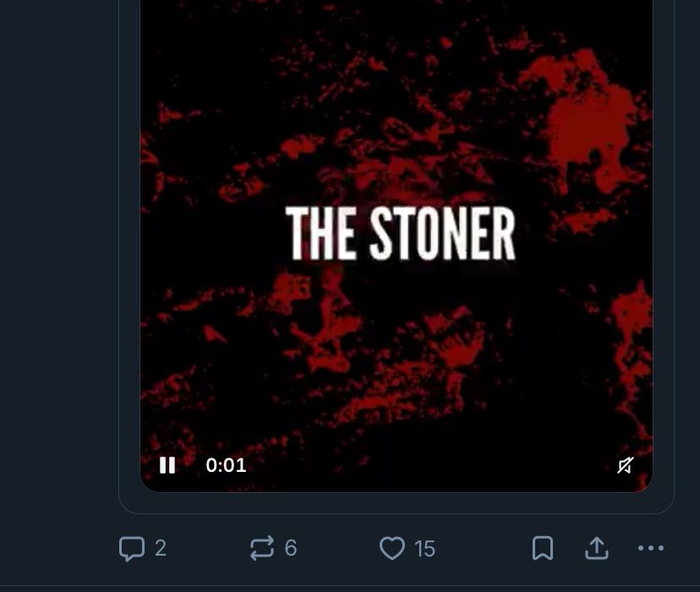Viewport: 700px width, 592px height.
Task: Click the 0:01 video timestamp
Action: (226, 464)
